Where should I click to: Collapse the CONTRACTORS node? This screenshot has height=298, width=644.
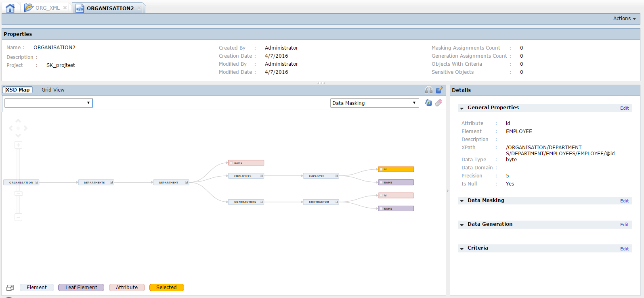(x=262, y=202)
